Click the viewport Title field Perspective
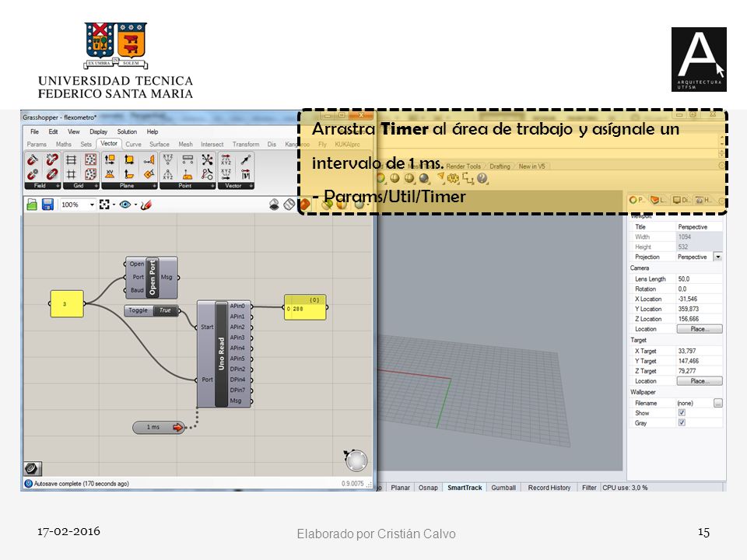 [x=699, y=227]
